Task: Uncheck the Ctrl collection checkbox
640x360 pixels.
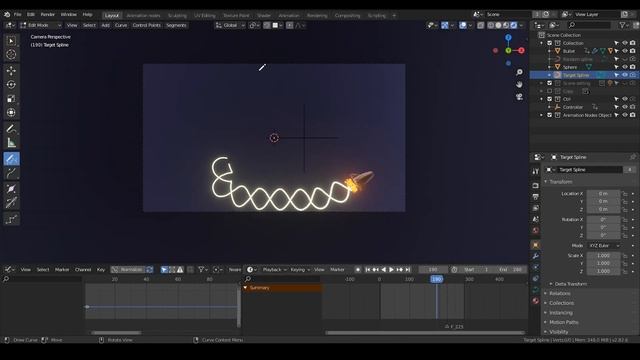Action: tap(549, 99)
